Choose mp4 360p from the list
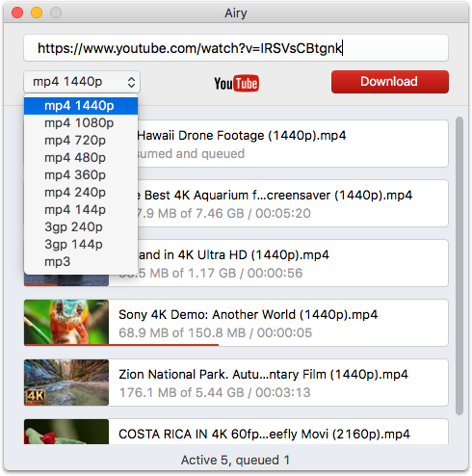472x476 pixels. (81, 175)
